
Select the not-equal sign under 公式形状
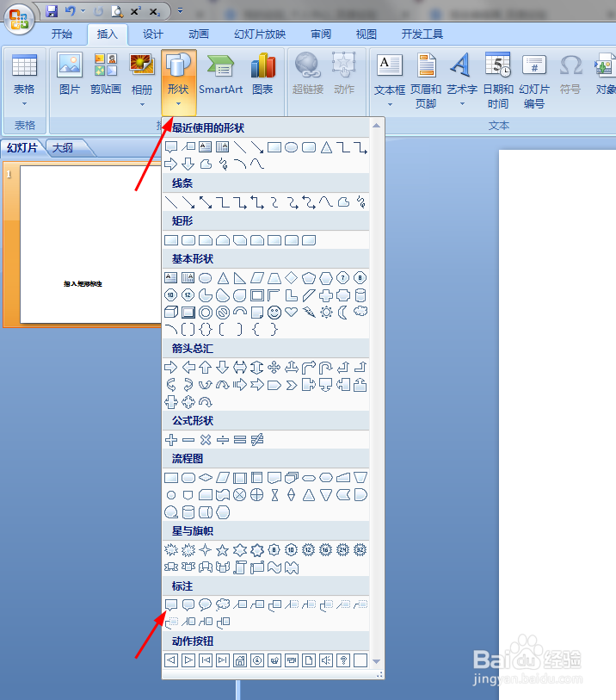point(257,440)
